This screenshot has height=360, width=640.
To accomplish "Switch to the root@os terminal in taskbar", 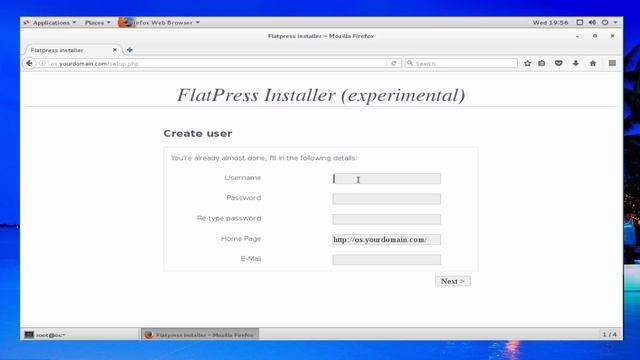I will tap(80, 335).
